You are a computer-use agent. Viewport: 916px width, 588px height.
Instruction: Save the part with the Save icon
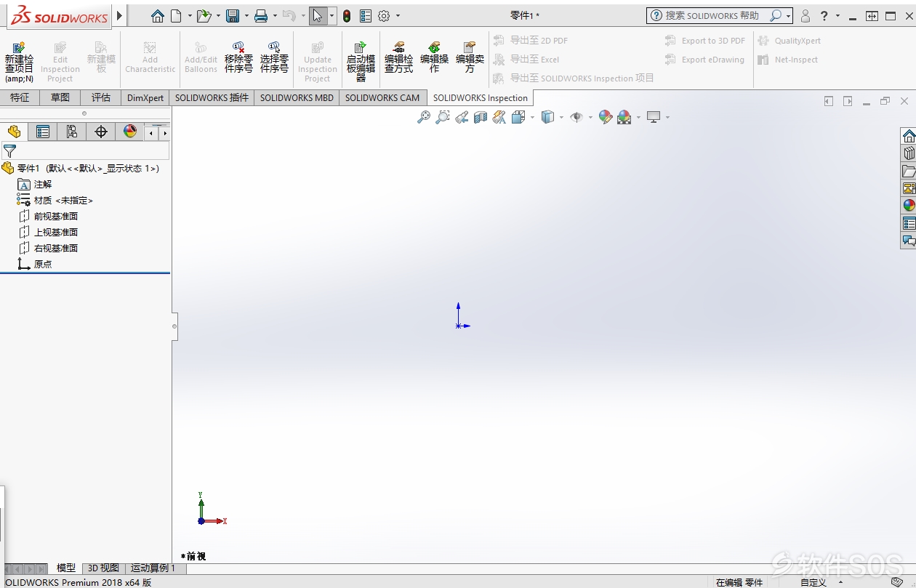click(233, 16)
